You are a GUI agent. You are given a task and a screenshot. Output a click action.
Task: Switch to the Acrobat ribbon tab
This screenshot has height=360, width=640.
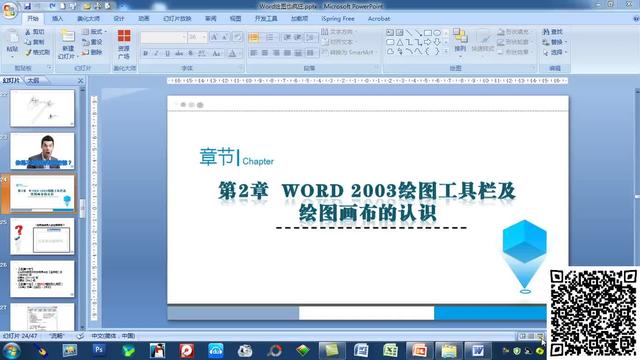tap(379, 19)
